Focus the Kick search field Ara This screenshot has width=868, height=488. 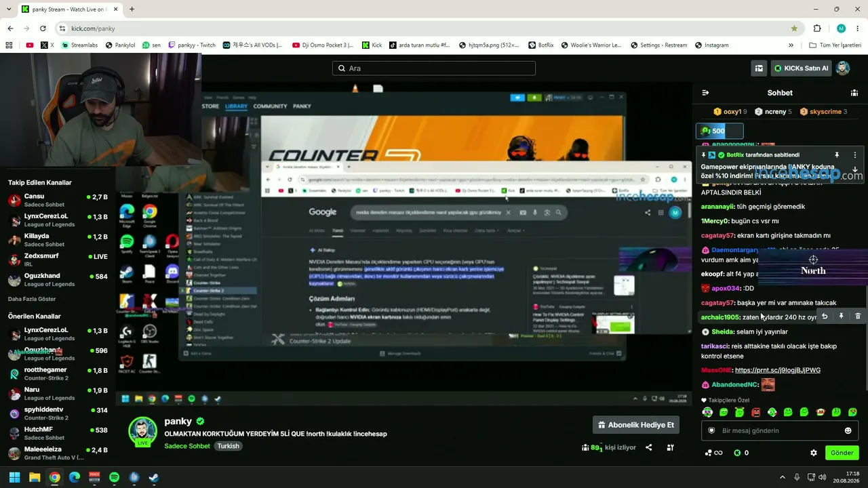(x=434, y=68)
